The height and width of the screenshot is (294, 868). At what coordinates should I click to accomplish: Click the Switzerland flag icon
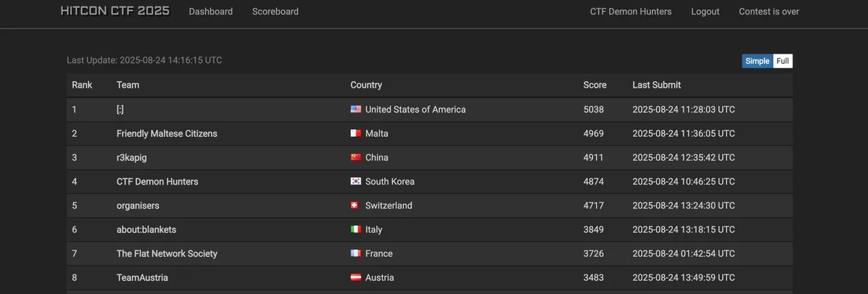click(355, 205)
